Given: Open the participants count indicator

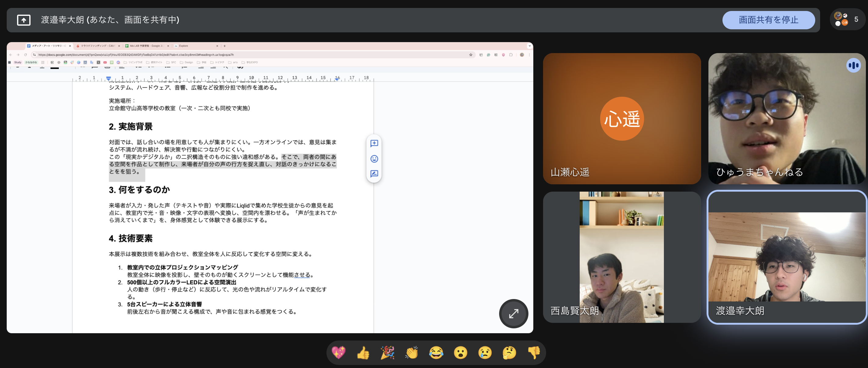Looking at the screenshot, I should [x=847, y=20].
